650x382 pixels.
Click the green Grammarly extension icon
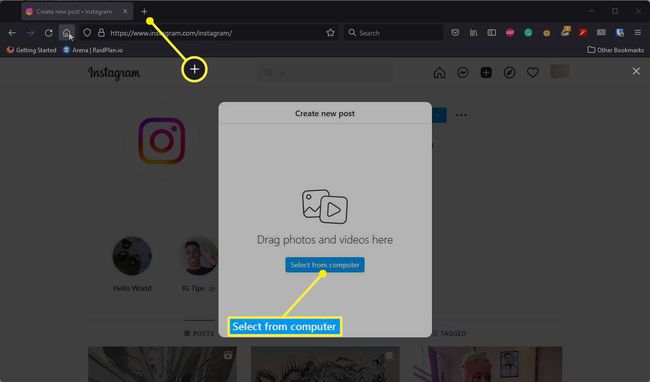(528, 33)
